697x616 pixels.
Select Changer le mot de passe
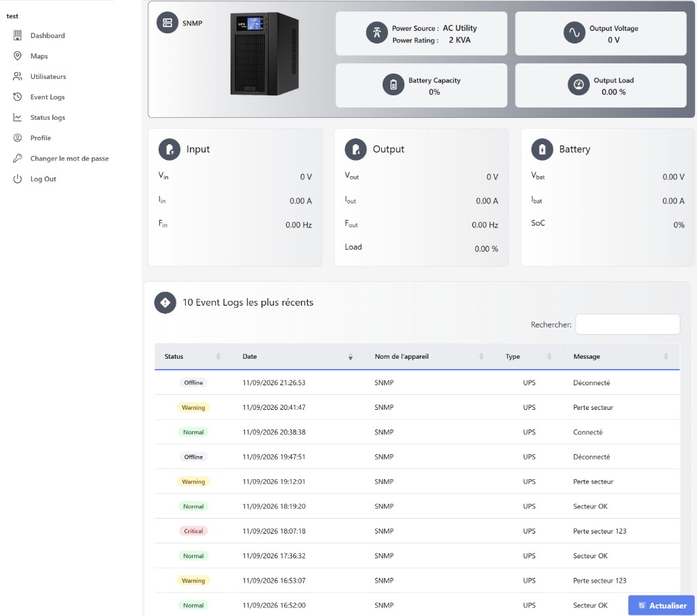(69, 158)
